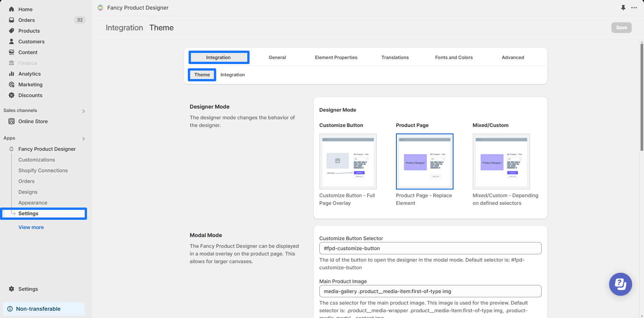Expand the Apps section chevron
Screen dimensions: 644x318
tap(84, 138)
